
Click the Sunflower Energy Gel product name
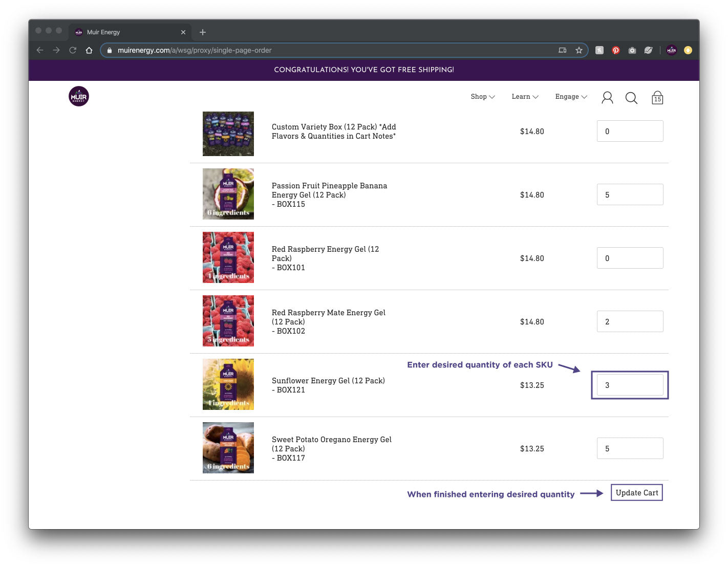pos(328,381)
